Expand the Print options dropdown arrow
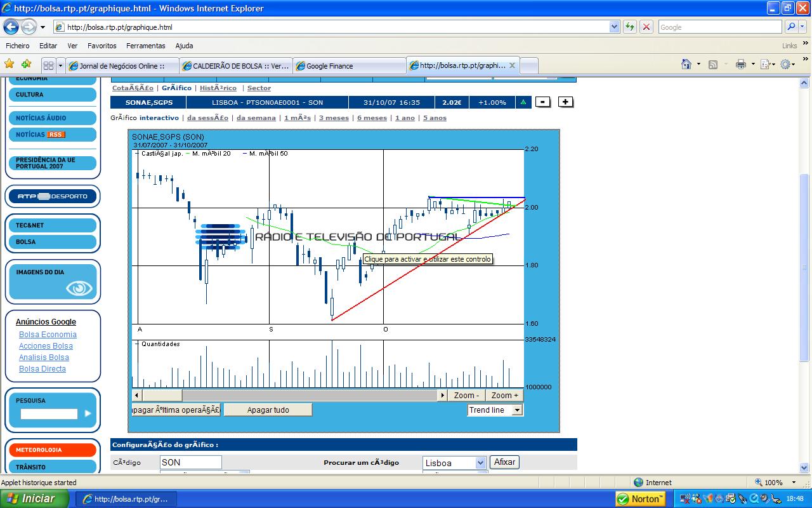 click(752, 64)
